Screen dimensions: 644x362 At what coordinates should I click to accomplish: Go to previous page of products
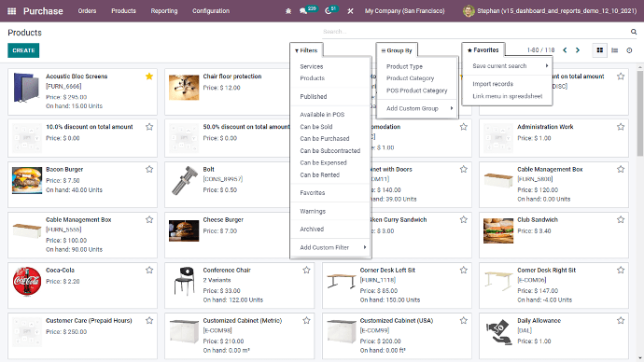click(x=566, y=50)
